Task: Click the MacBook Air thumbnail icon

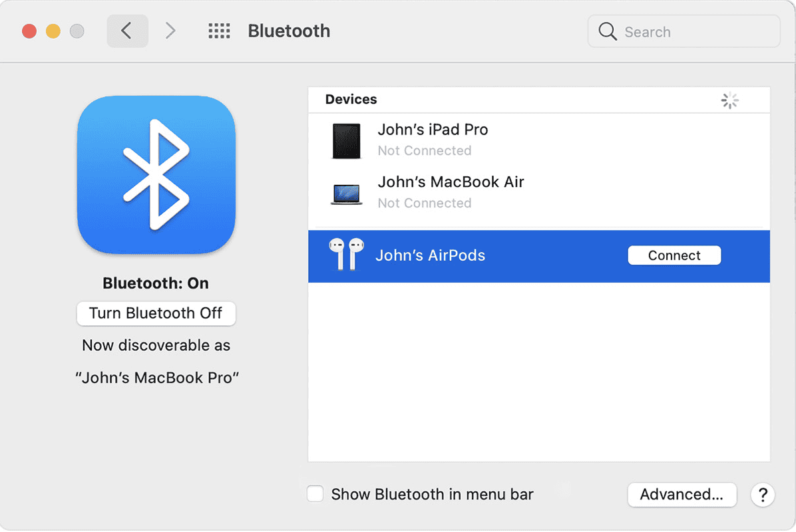Action: (x=345, y=193)
